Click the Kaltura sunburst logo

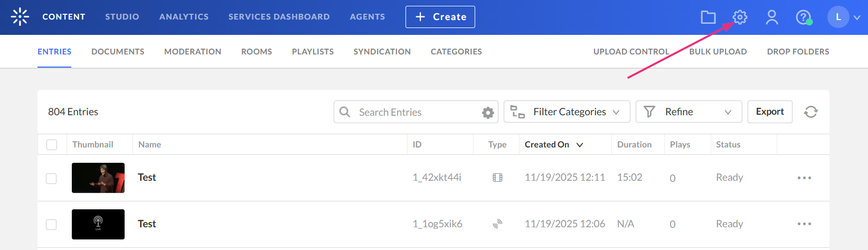coord(20,17)
